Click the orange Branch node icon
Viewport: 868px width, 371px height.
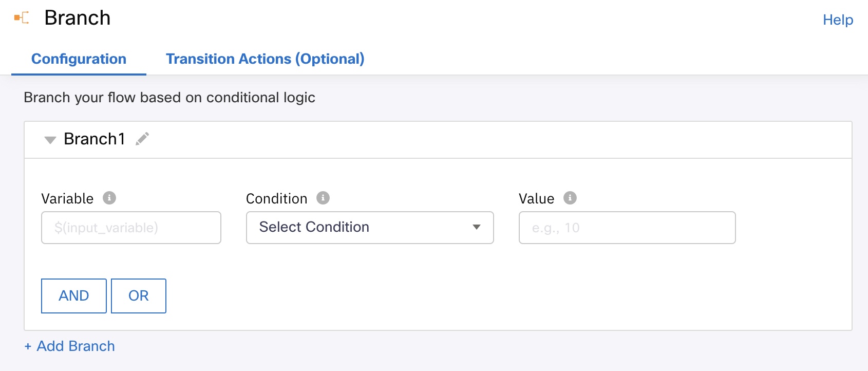(x=22, y=18)
